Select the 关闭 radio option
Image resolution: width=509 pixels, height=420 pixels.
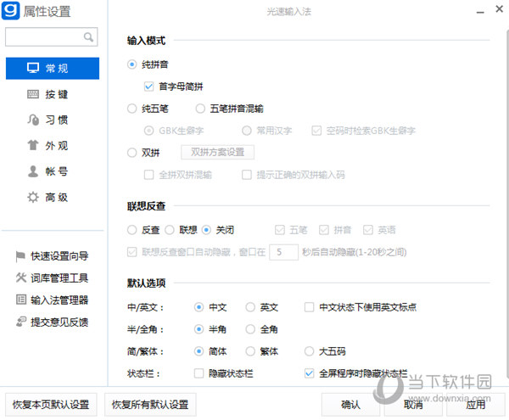206,230
